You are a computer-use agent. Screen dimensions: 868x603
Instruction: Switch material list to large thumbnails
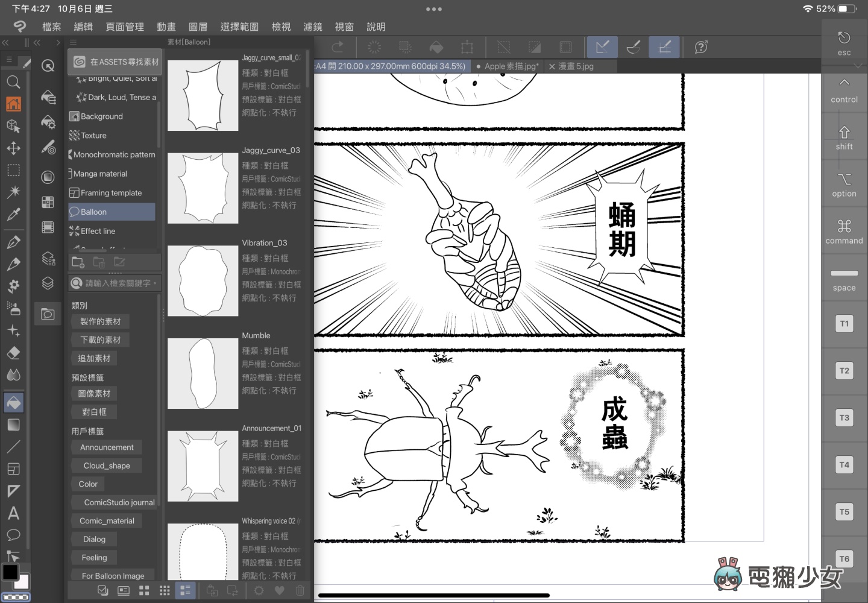pos(144,591)
